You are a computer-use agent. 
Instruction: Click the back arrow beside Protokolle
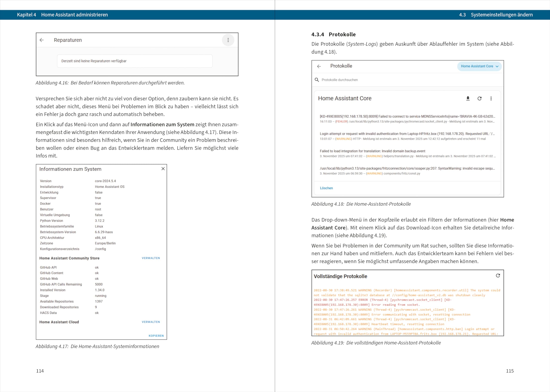[x=319, y=66]
